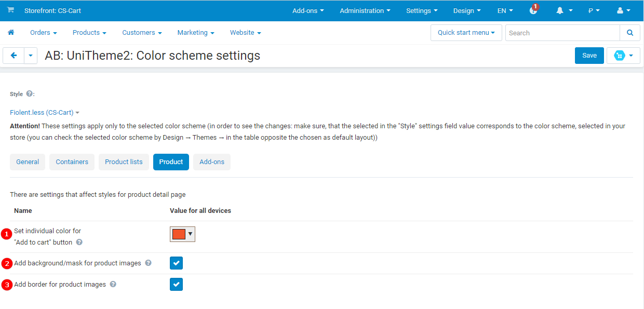Show help tooltip next to Style label

tap(30, 94)
